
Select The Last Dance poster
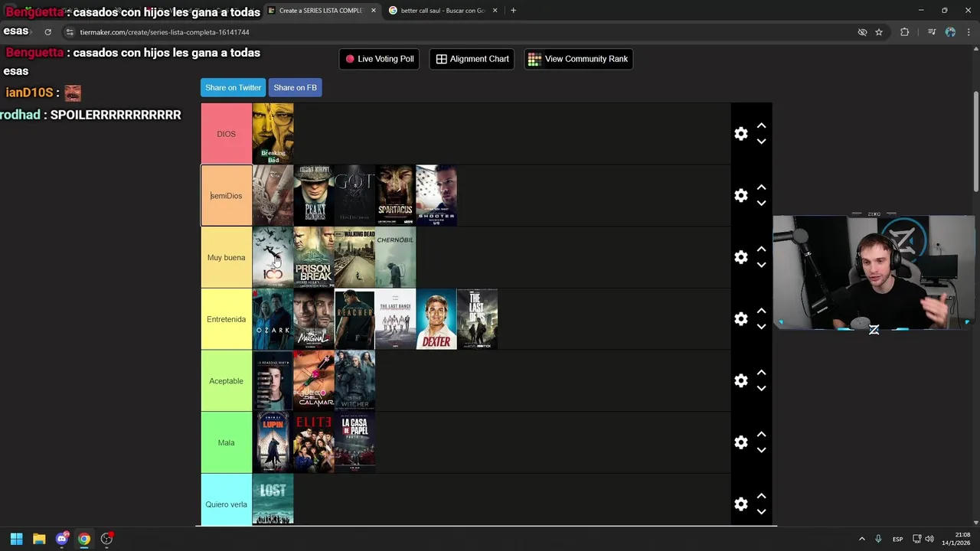tap(395, 319)
